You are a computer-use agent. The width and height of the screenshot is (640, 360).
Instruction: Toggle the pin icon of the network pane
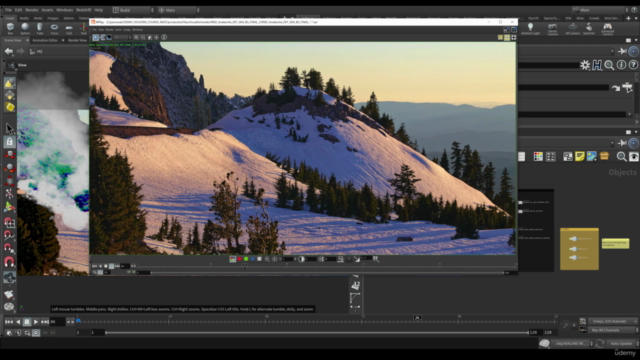pos(622,143)
